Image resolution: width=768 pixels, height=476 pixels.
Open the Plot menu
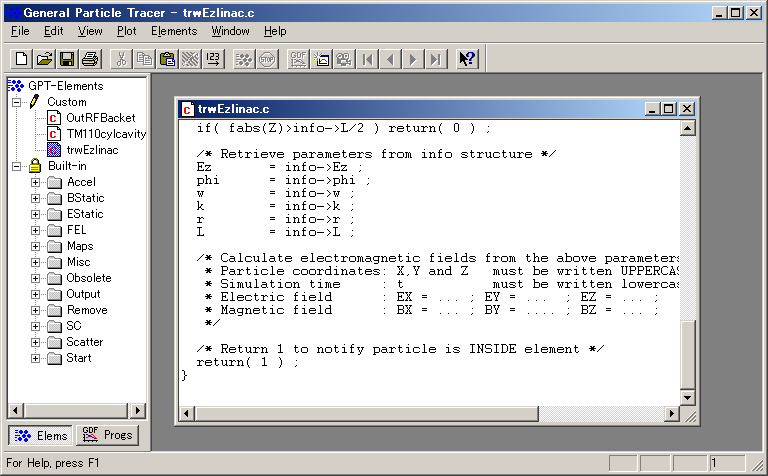127,31
